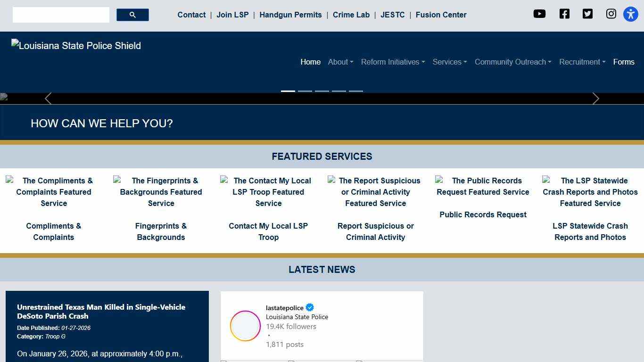Screen dimensions: 644x362
Task: Expand the Recruitment dropdown menu
Action: pyautogui.click(x=582, y=62)
